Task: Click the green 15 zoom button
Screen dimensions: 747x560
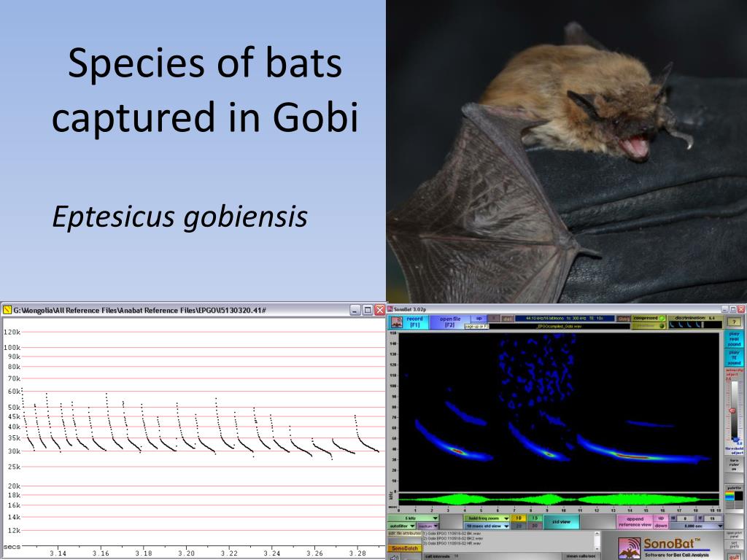Action: 534,518
